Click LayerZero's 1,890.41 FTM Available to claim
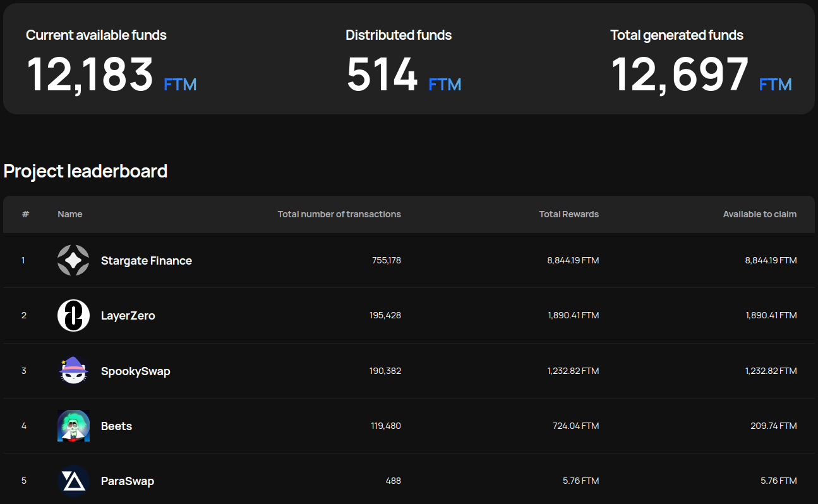 pos(771,315)
